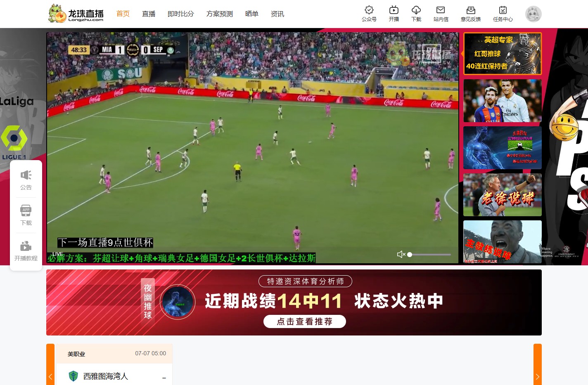Open 即时比分 live scores tab

point(181,14)
